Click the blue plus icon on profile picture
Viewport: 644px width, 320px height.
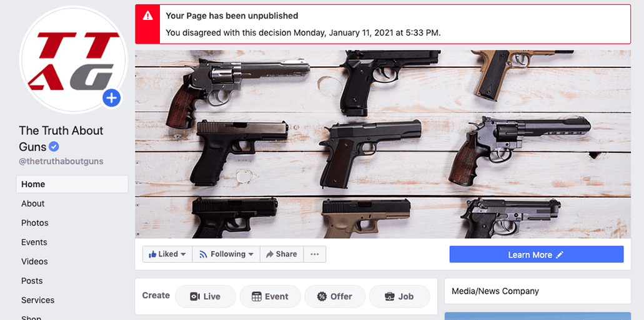tap(112, 98)
